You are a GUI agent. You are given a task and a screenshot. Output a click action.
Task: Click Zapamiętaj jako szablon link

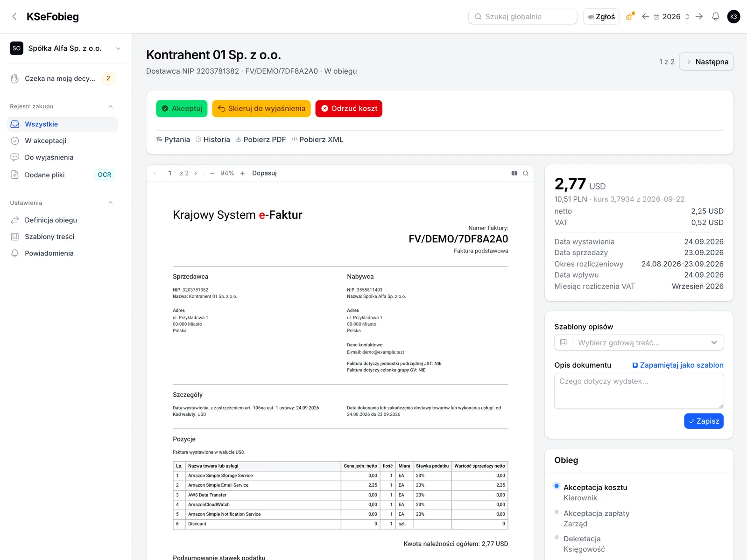pyautogui.click(x=678, y=365)
